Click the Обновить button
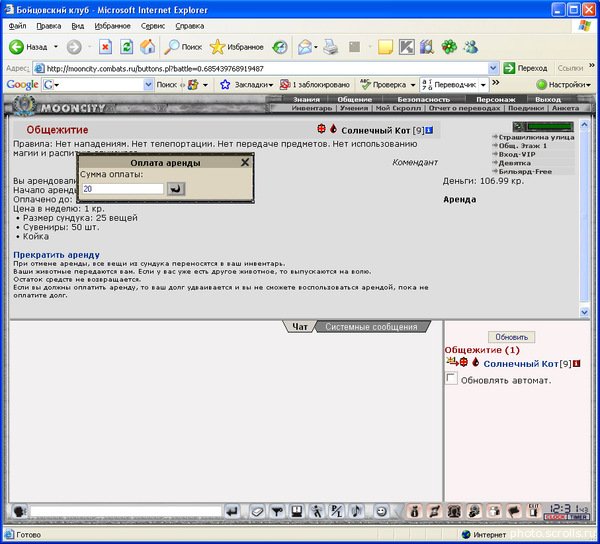This screenshot has width=600, height=544. [512, 337]
